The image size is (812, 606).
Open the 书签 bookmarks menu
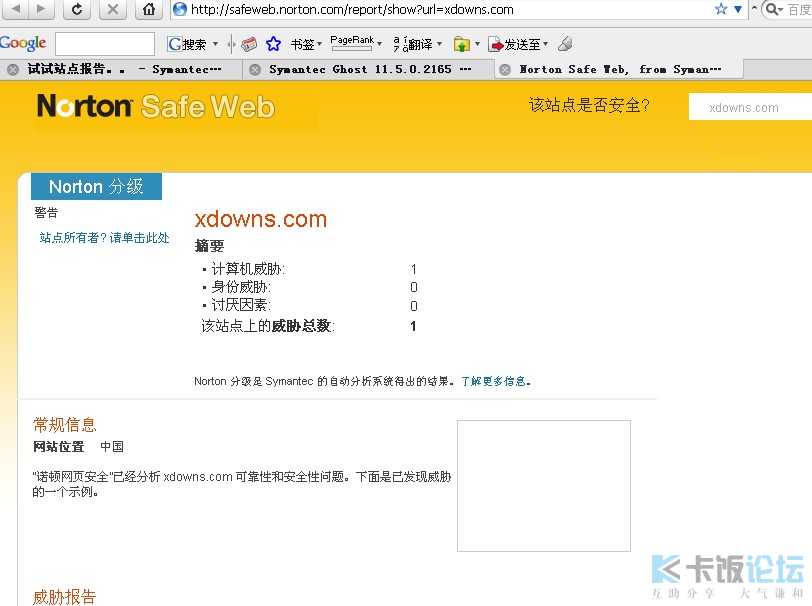coord(306,45)
